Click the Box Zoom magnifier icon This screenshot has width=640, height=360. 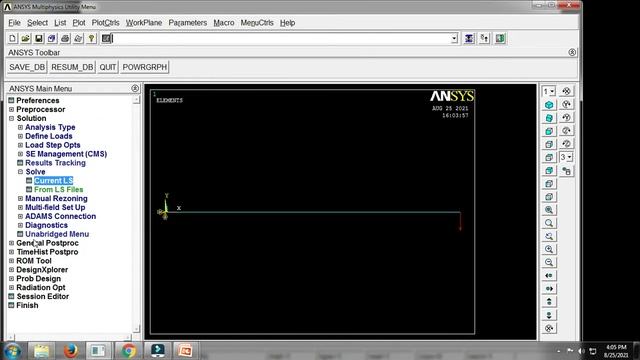tap(549, 223)
